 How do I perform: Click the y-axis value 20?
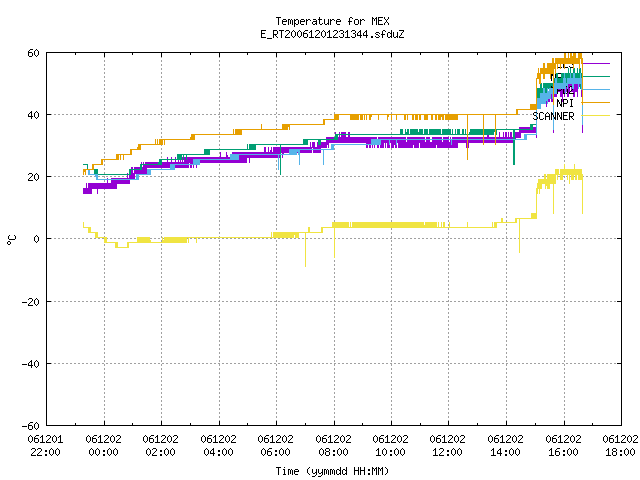click(x=33, y=177)
